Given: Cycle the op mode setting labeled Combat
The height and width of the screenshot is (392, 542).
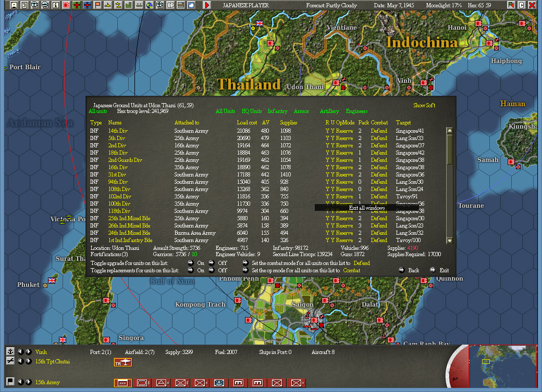Looking at the screenshot, I should [351, 270].
